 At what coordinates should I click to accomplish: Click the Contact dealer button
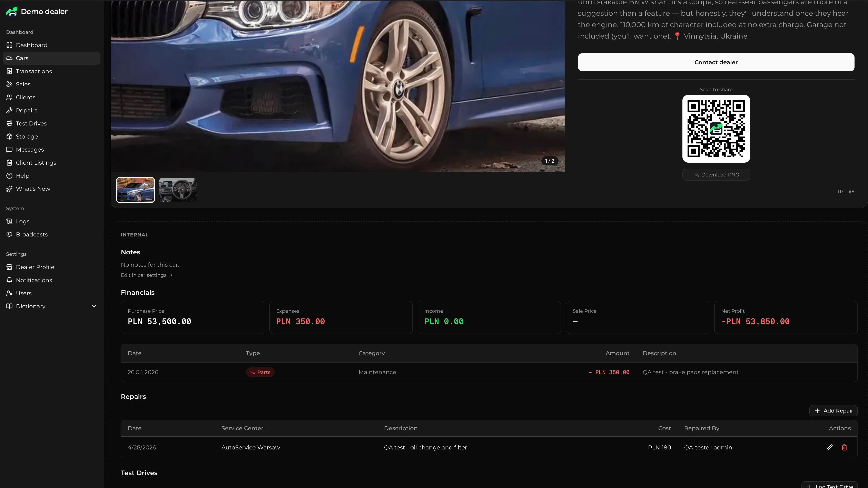pyautogui.click(x=716, y=62)
